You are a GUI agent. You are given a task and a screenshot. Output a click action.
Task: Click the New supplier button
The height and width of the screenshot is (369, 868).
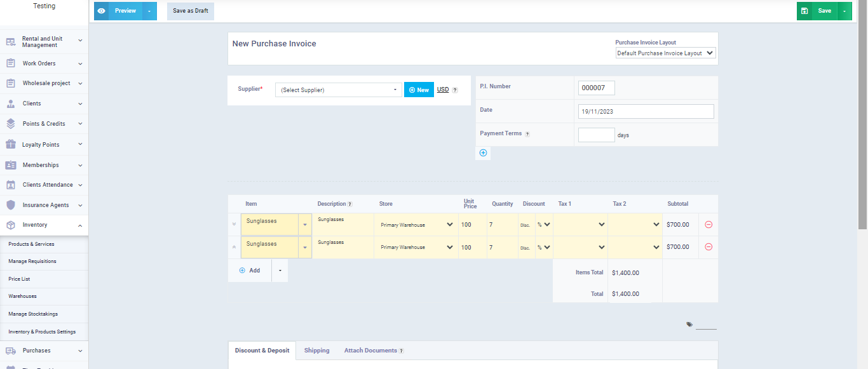(x=419, y=90)
